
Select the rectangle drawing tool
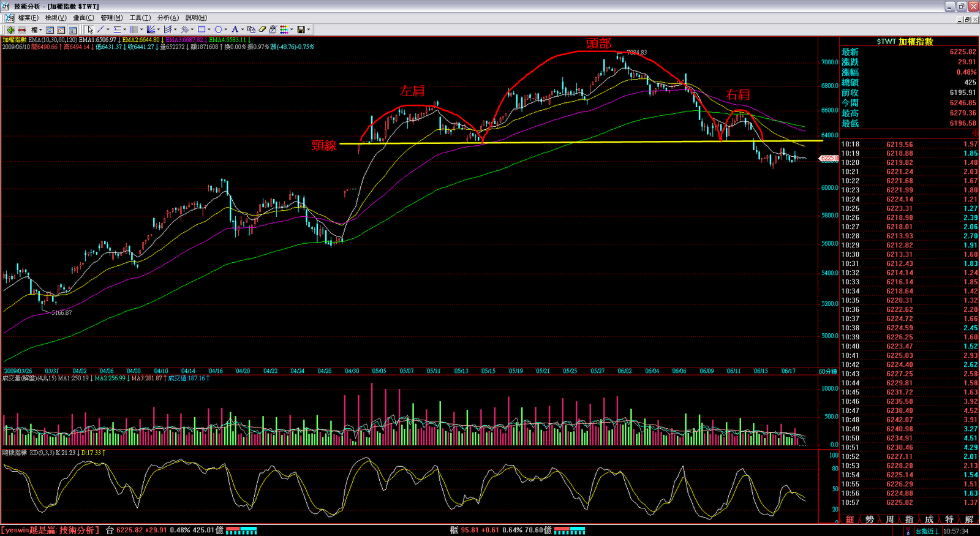coord(202,29)
